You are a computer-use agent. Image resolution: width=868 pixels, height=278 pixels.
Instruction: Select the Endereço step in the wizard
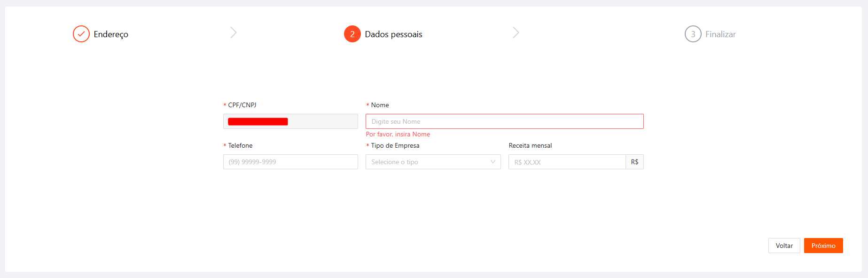(110, 34)
